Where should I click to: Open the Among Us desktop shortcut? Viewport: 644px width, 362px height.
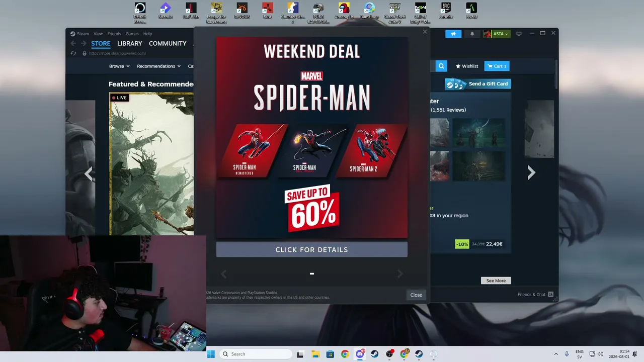pos(344,11)
